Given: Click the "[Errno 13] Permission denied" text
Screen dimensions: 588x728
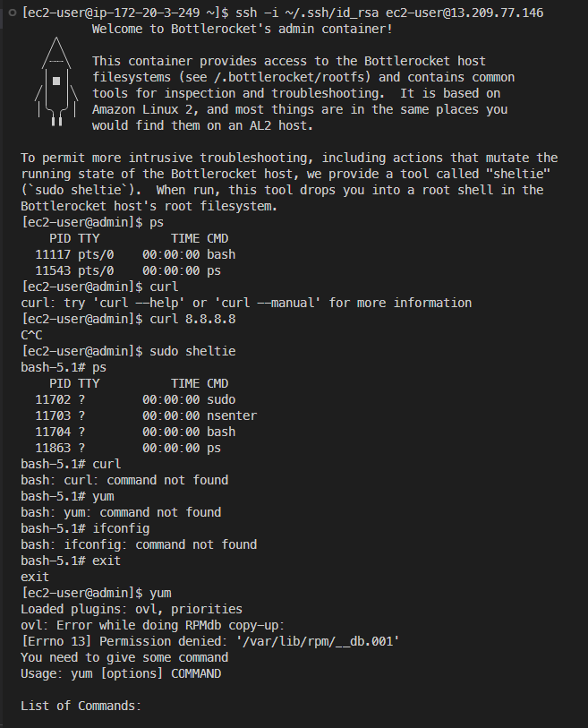Looking at the screenshot, I should 124,641.
